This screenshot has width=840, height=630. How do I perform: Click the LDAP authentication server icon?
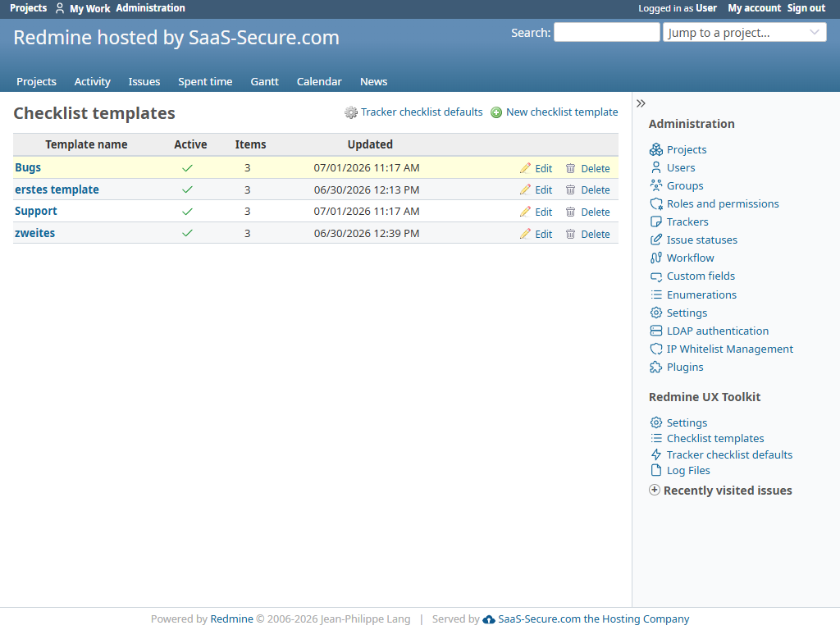click(x=655, y=331)
